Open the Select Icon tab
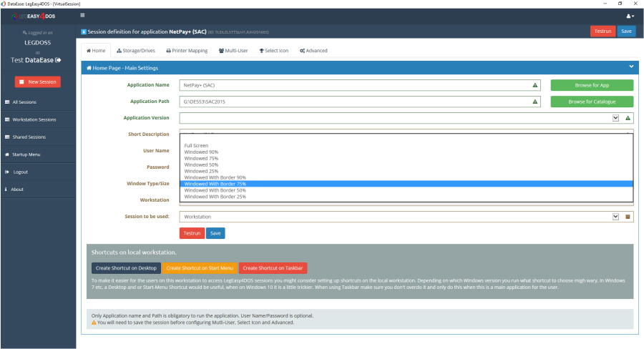644x349 pixels. tap(274, 51)
